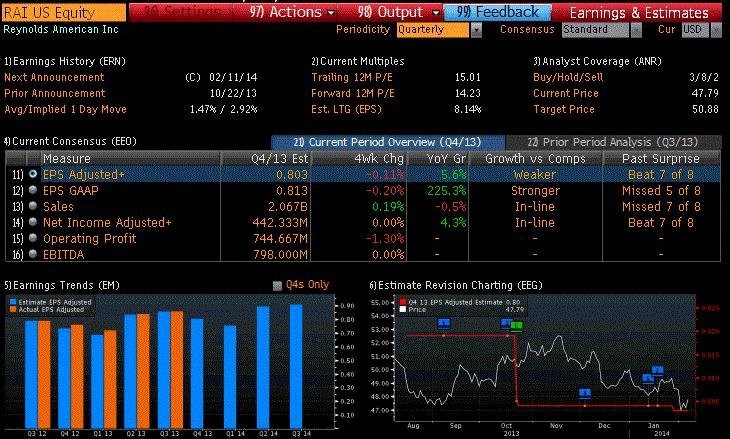Select the Net Income Adjusted+ radio button
Viewport: 730px width, 439px height.
pos(33,222)
